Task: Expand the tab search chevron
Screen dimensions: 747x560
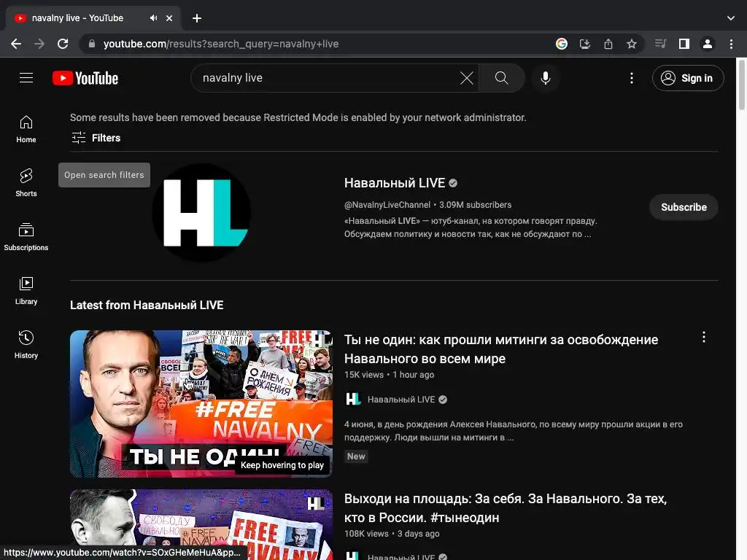Action: click(x=731, y=18)
